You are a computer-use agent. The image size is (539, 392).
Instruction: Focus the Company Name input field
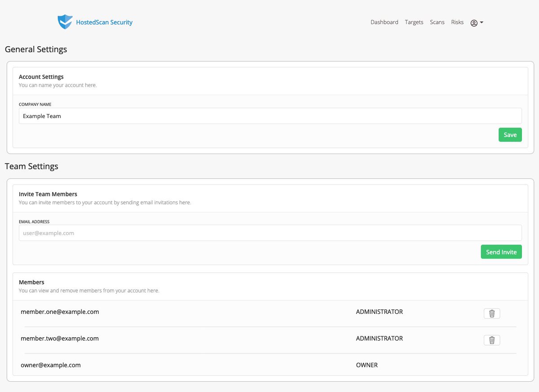(270, 116)
